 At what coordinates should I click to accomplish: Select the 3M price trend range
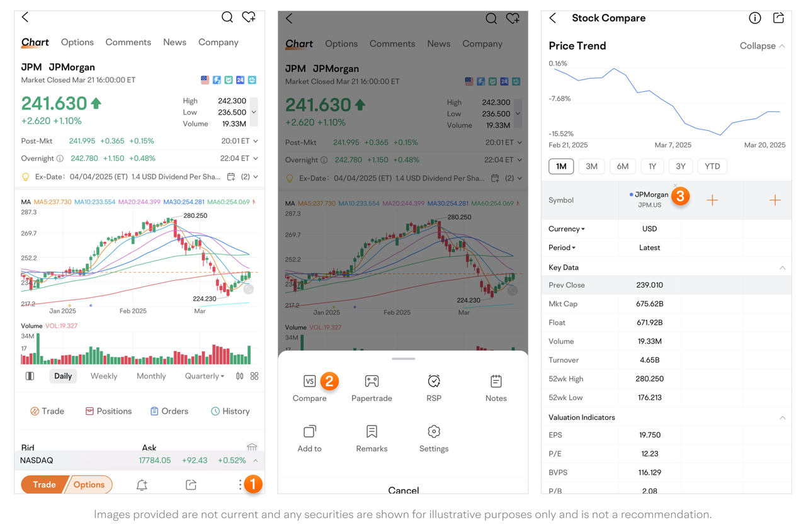pos(592,166)
